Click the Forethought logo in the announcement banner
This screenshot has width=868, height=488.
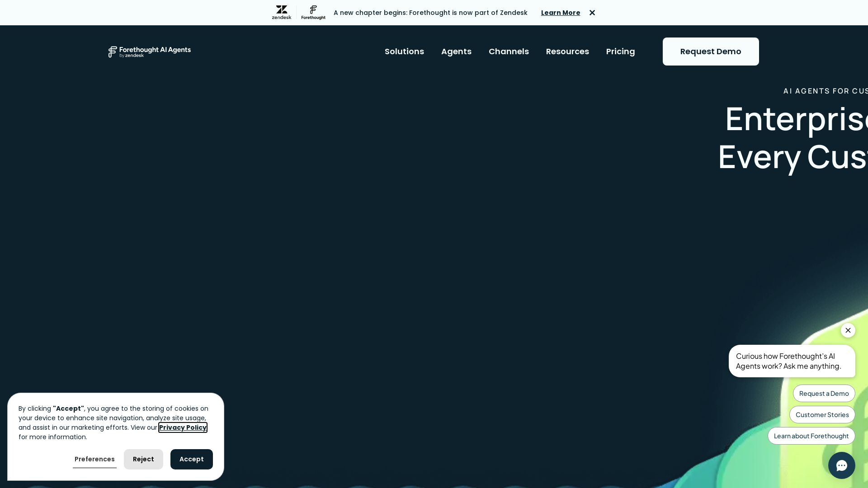point(313,13)
